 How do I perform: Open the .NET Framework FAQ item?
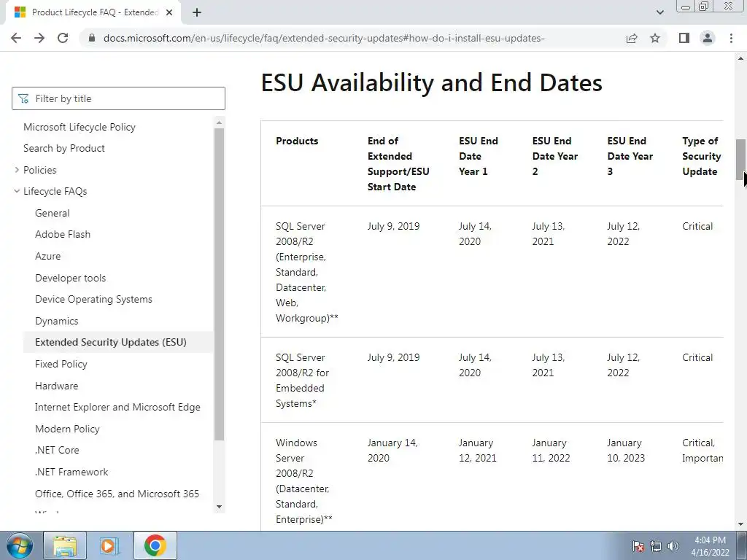click(71, 472)
